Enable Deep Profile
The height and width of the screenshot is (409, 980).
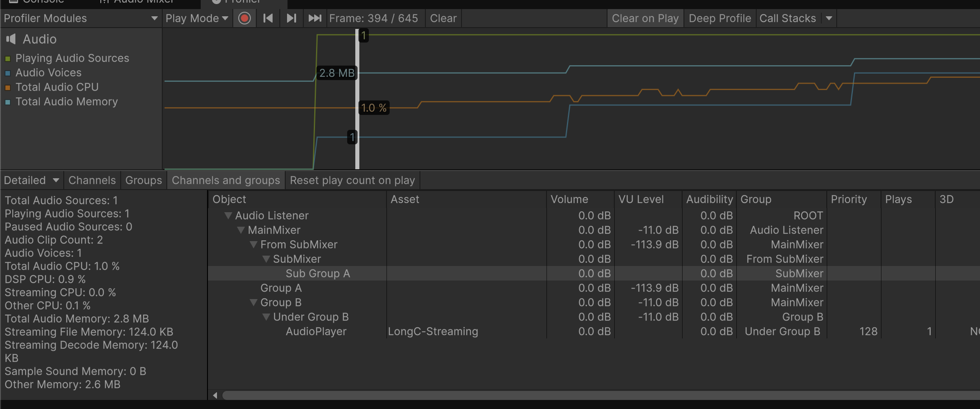click(720, 19)
